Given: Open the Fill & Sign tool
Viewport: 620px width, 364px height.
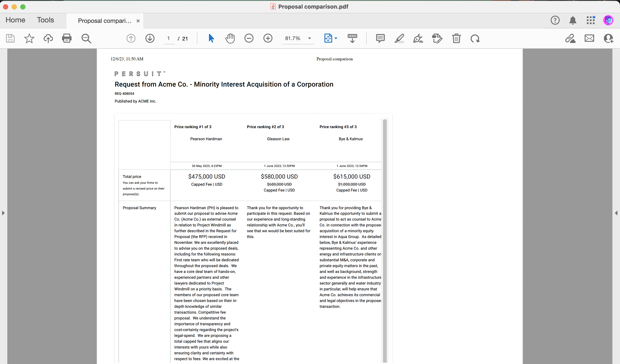Looking at the screenshot, I should coord(418,38).
